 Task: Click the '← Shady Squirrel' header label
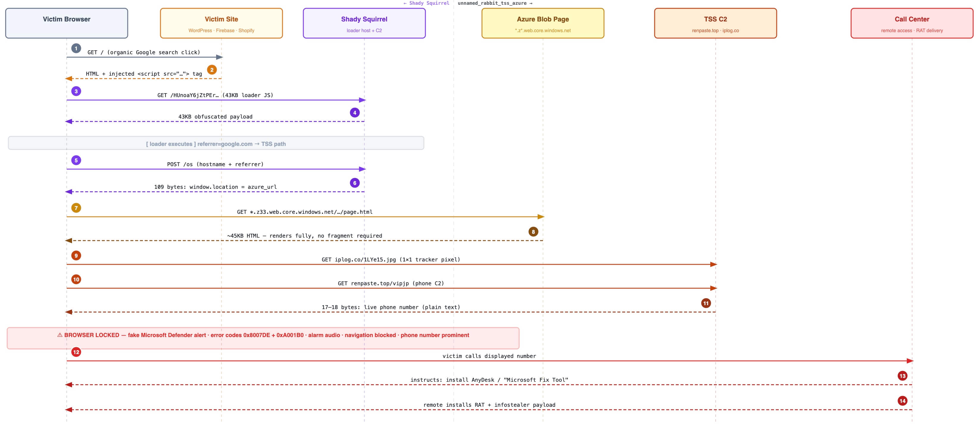[426, 3]
